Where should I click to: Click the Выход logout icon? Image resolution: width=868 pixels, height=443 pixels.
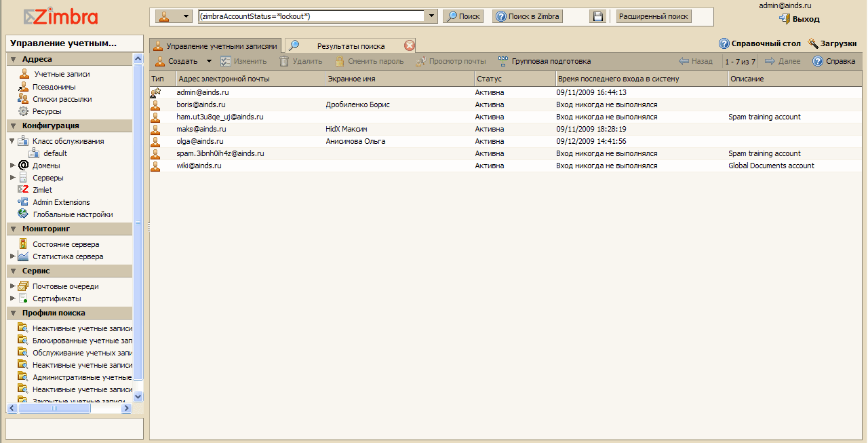coord(785,19)
